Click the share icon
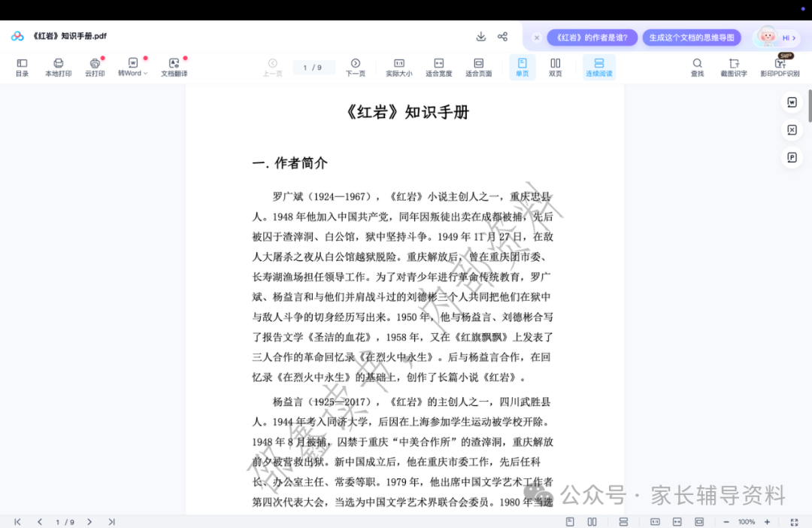 click(502, 36)
